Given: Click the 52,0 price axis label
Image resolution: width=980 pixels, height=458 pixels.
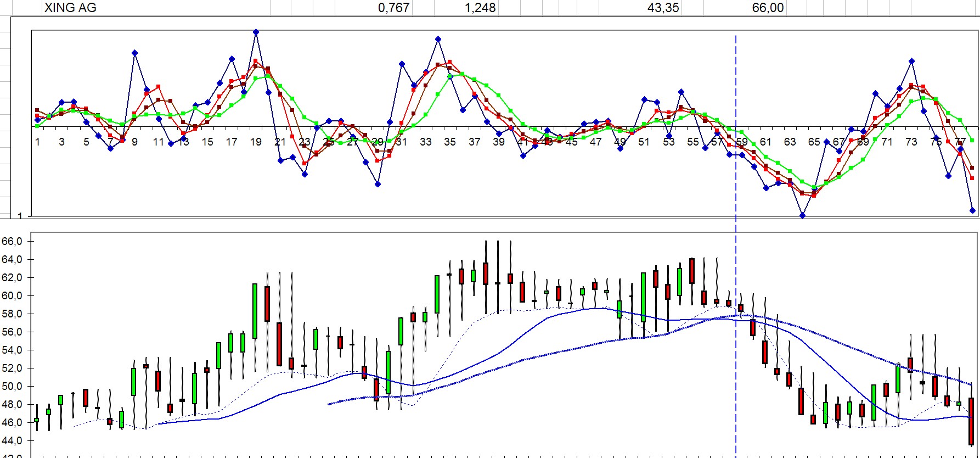Looking at the screenshot, I should click(x=12, y=368).
